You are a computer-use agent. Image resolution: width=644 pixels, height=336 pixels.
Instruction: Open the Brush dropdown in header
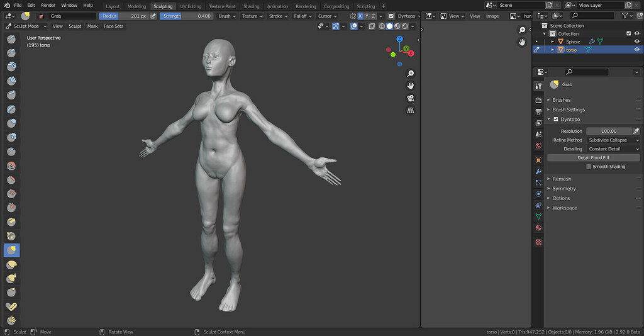pos(227,16)
